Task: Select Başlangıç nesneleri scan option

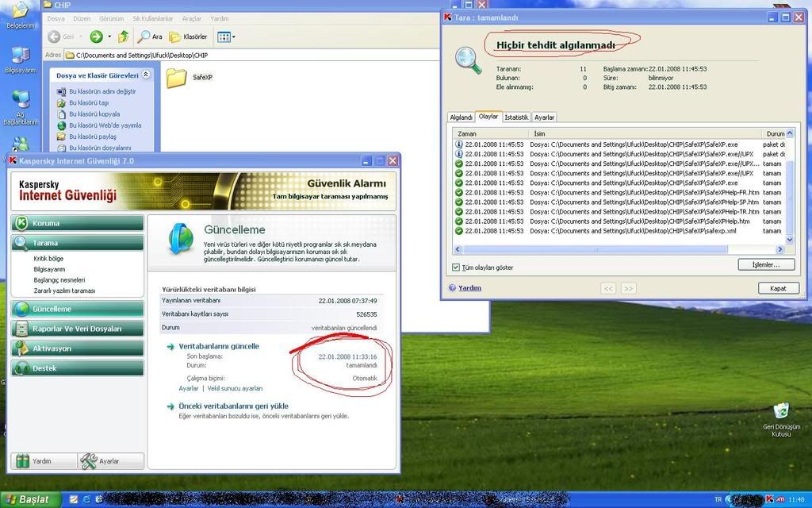Action: (59, 280)
